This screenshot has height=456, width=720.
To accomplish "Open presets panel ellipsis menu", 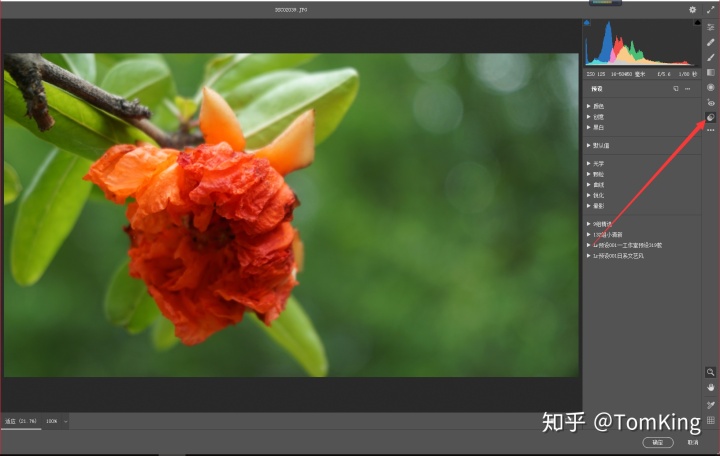I will (x=687, y=89).
